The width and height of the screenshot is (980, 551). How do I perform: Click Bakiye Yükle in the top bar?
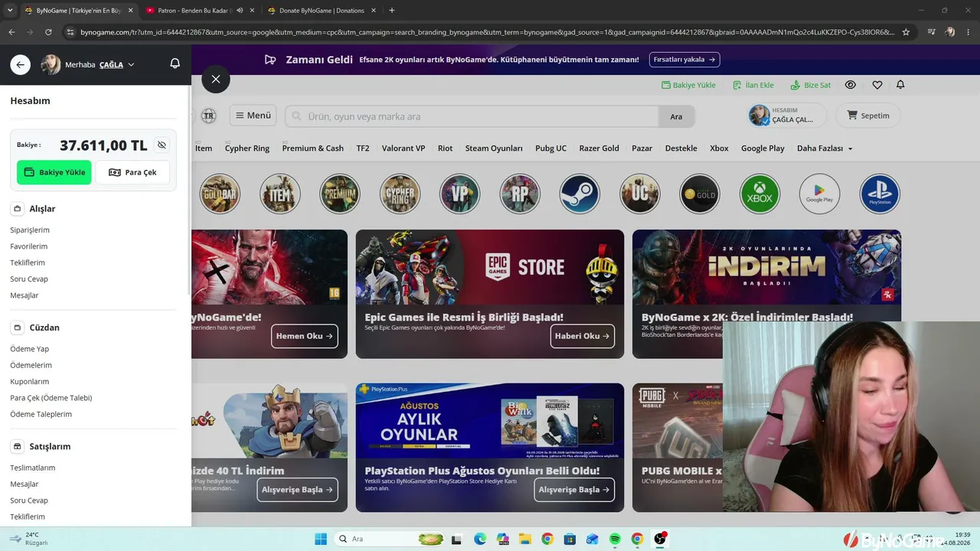(688, 85)
